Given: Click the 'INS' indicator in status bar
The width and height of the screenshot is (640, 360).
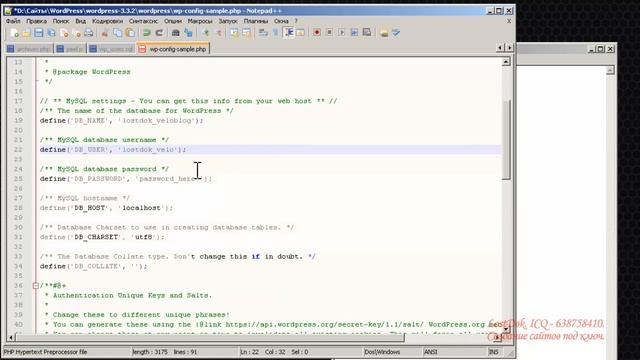Looking at the screenshot, I should tap(493, 352).
